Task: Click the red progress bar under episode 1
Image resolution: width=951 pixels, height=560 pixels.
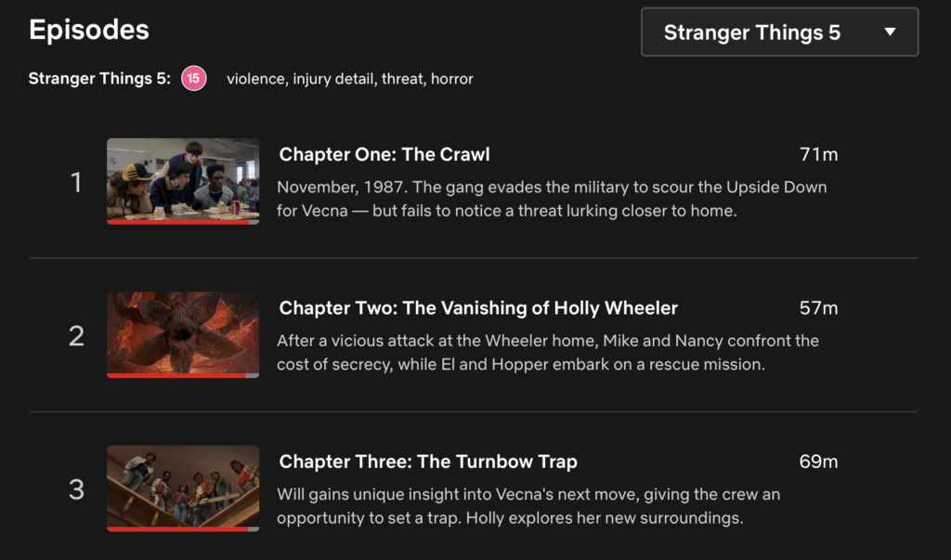Action: pyautogui.click(x=178, y=222)
